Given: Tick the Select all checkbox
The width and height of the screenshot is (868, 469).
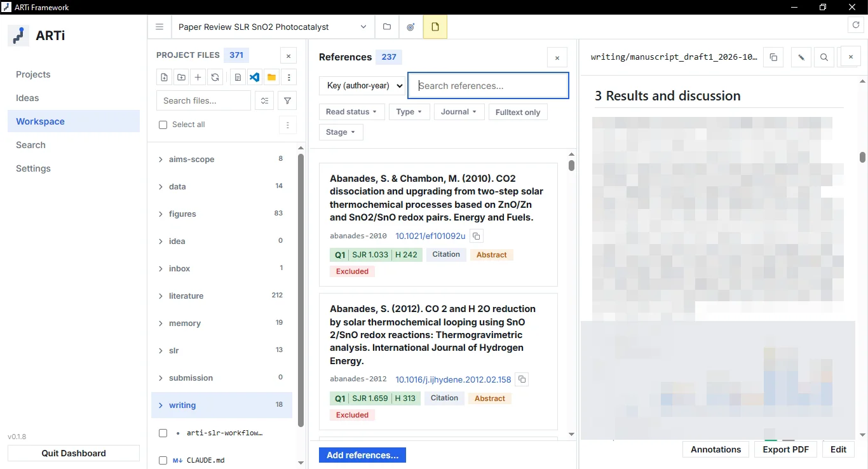Looking at the screenshot, I should click(163, 125).
